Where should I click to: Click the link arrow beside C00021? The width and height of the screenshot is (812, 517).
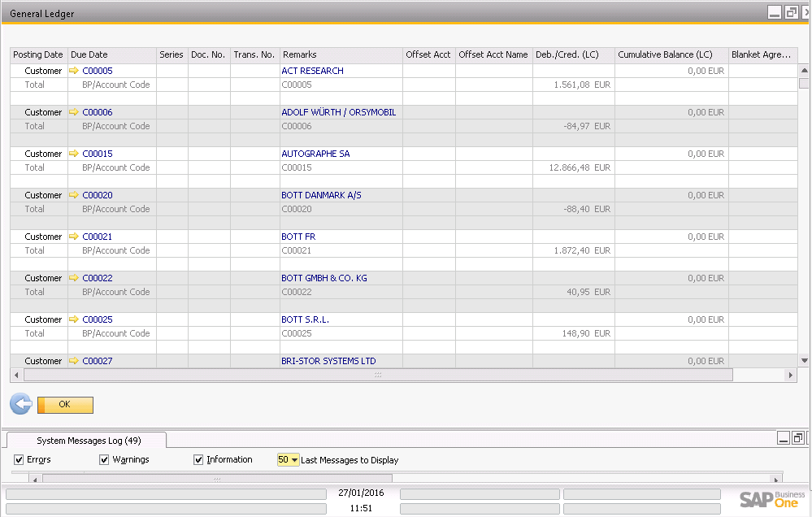click(x=74, y=237)
